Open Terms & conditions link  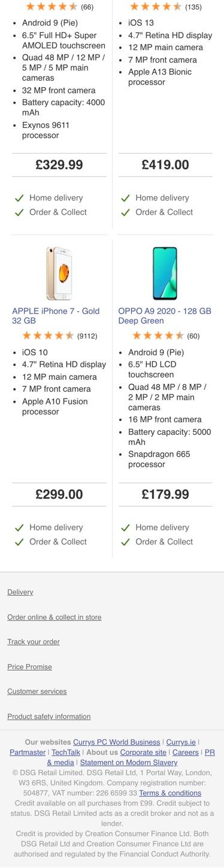pyautogui.click(x=170, y=793)
